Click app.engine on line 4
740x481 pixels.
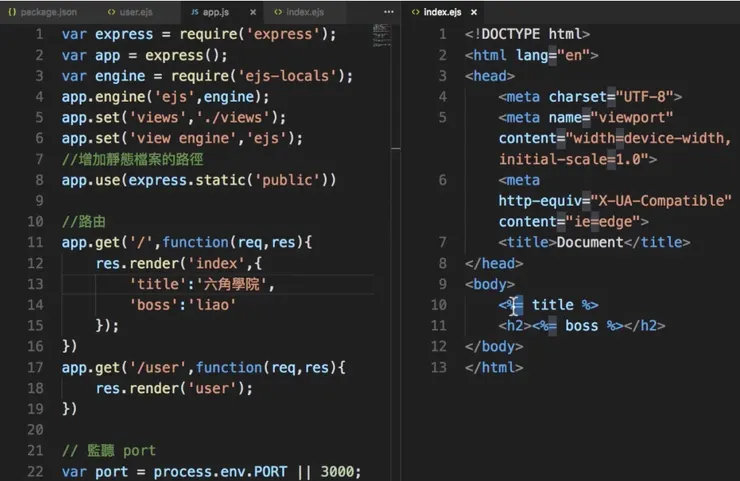(x=104, y=97)
